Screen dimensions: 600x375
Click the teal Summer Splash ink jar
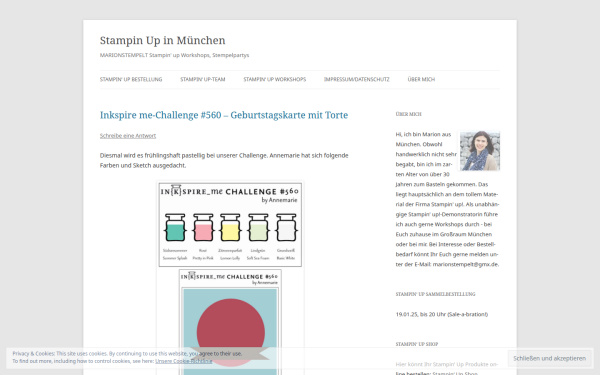pyautogui.click(x=175, y=228)
